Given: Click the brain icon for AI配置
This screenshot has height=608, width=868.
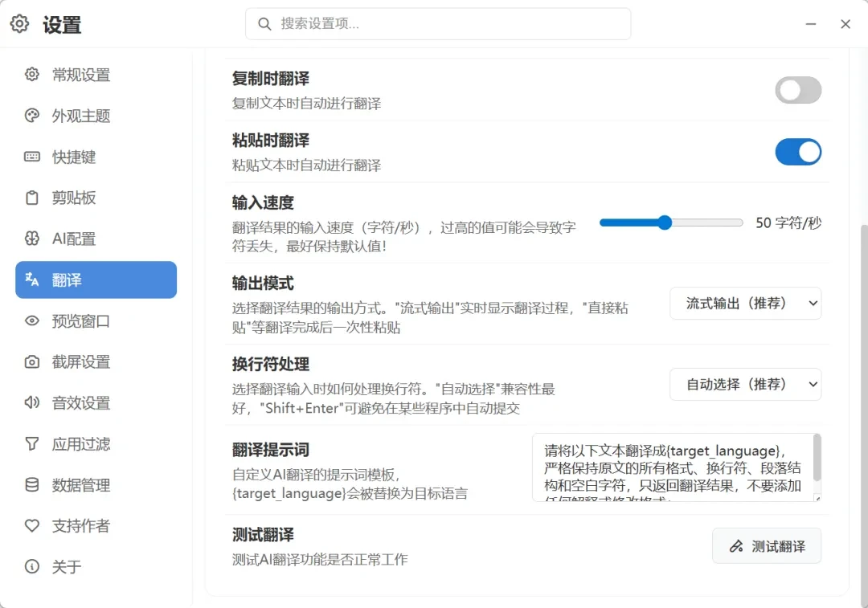Looking at the screenshot, I should [32, 239].
